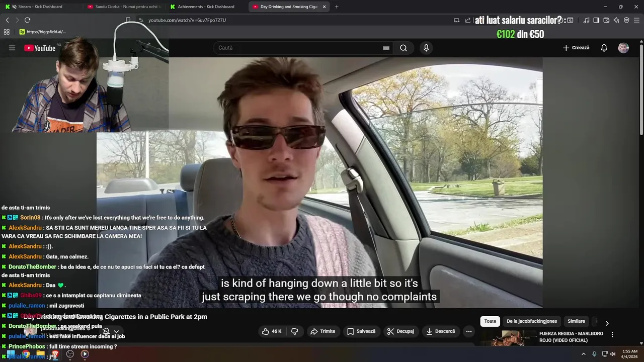Open more actions three-dot menu under video
The image size is (644, 362).
click(x=469, y=331)
